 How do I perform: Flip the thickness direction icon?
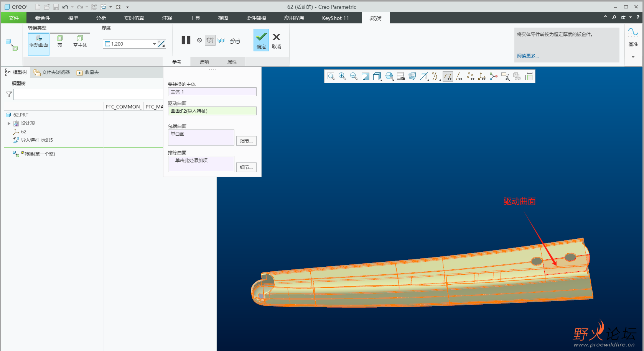click(162, 44)
